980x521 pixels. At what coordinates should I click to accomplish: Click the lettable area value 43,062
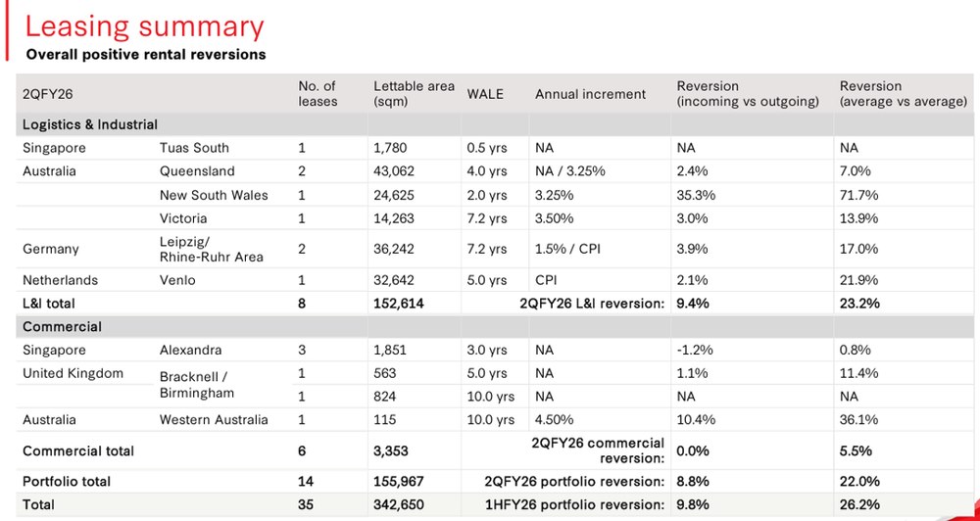[x=394, y=171]
